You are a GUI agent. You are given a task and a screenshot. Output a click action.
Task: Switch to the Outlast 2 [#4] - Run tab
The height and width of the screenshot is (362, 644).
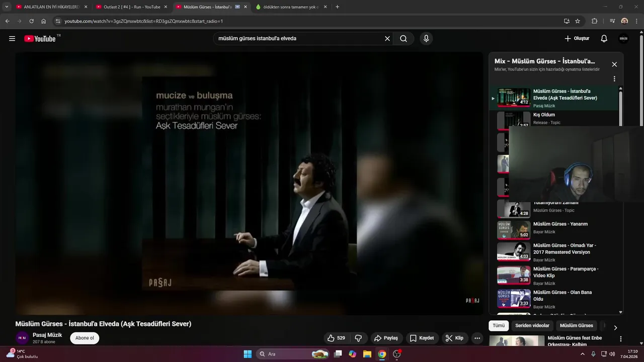(x=132, y=7)
